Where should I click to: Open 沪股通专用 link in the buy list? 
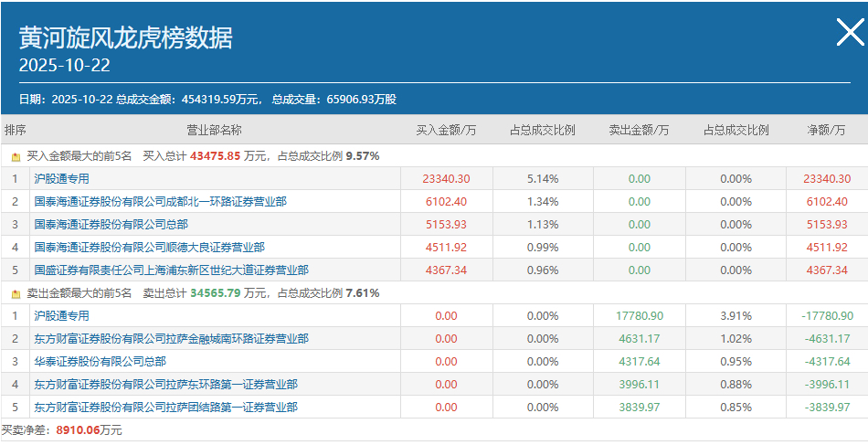click(x=61, y=179)
